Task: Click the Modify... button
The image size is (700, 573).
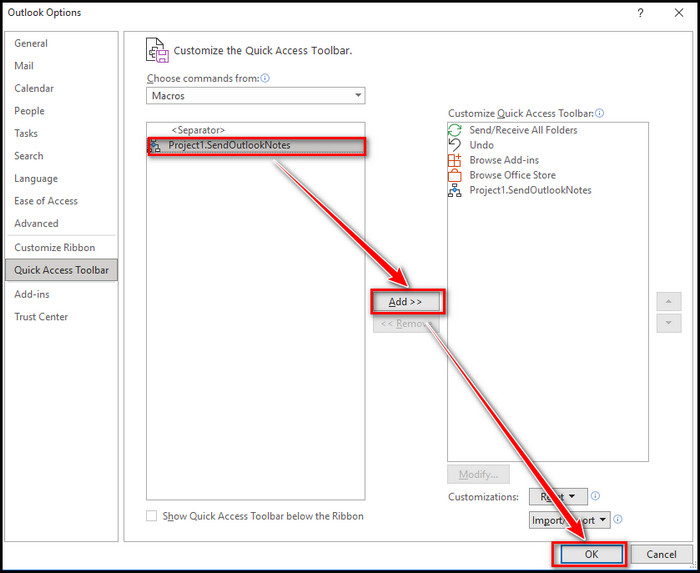Action: coord(478,474)
